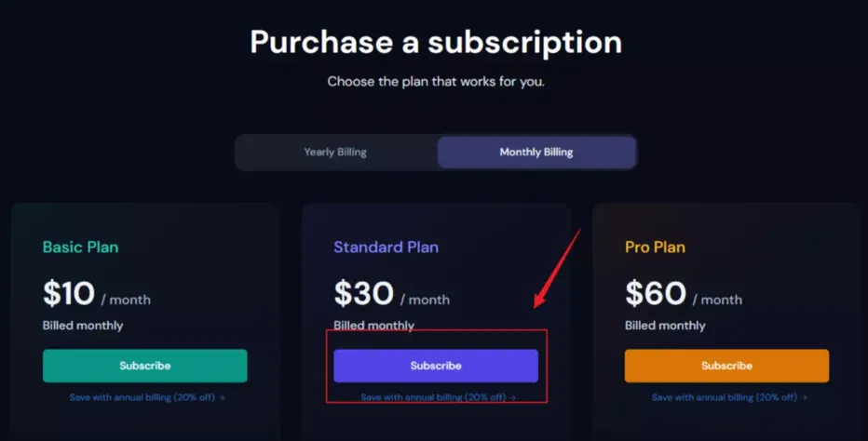Click the Standard Plan title

pyautogui.click(x=386, y=247)
